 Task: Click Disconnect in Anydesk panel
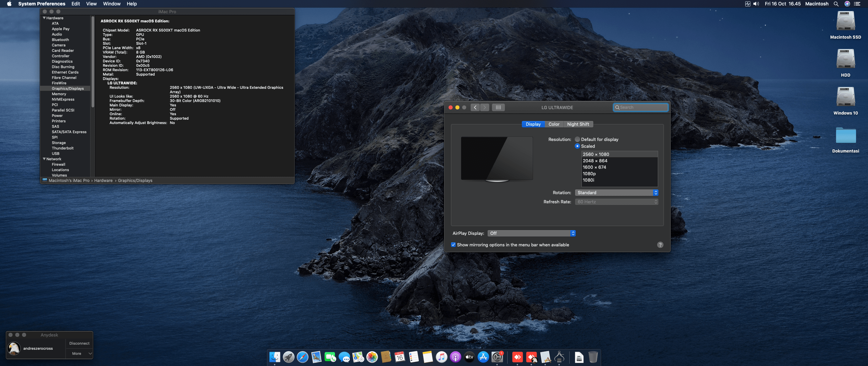[x=79, y=343]
